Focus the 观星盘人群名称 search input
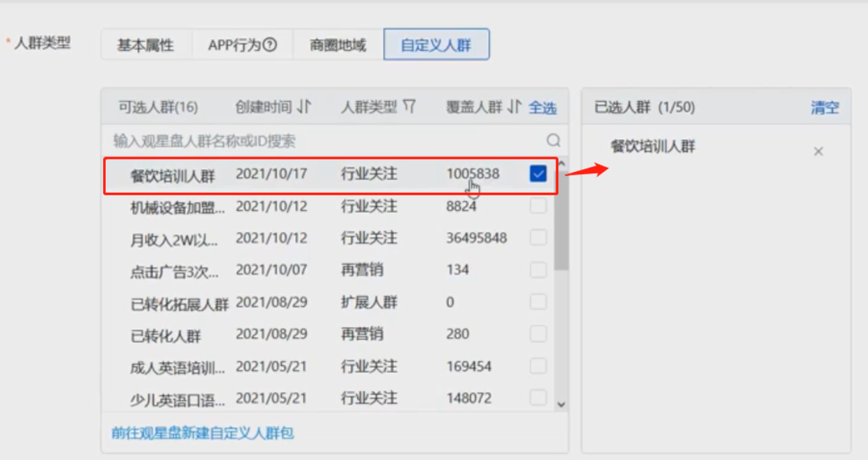The height and width of the screenshot is (460, 868). coord(327,141)
